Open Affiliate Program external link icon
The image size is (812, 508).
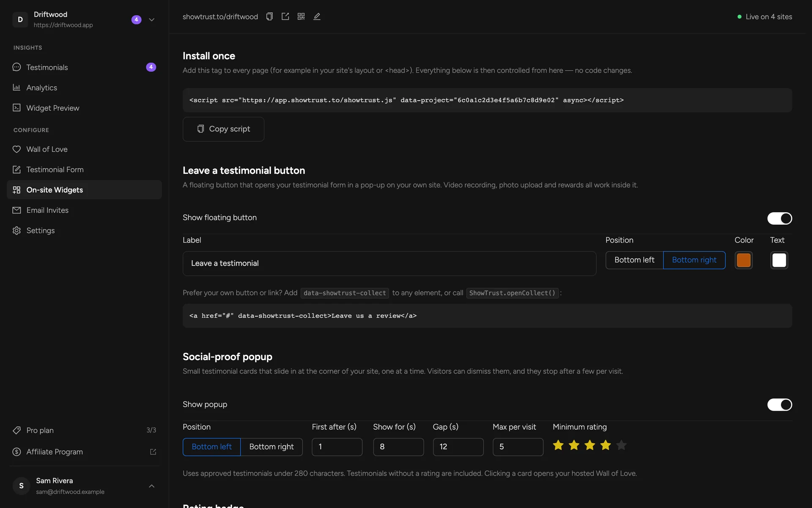click(153, 452)
